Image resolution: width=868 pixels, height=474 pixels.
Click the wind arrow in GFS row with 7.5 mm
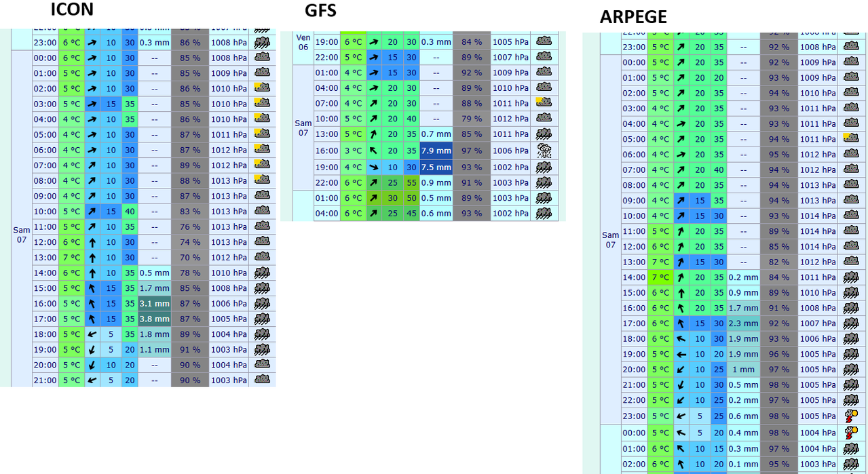pos(373,167)
